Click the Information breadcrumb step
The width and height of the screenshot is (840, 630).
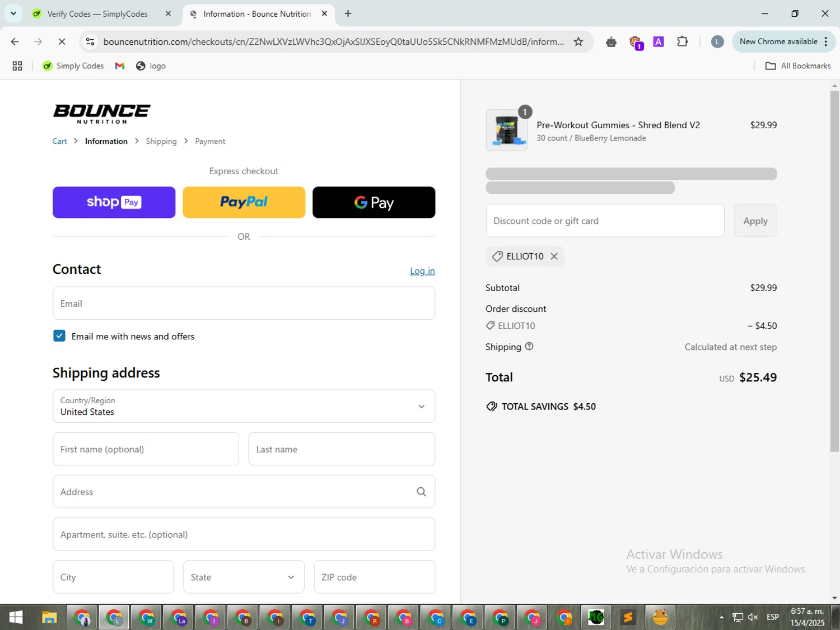point(106,141)
